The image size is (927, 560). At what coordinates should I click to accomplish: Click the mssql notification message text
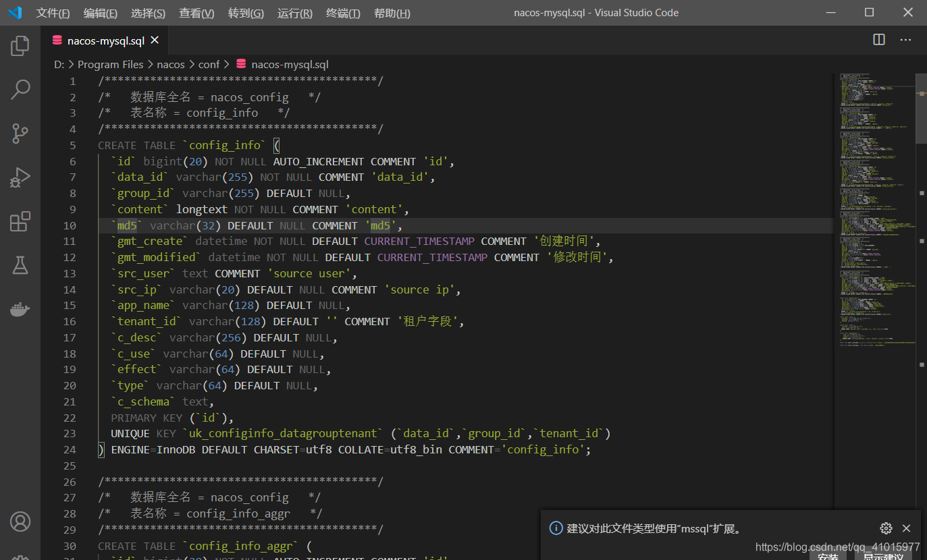[x=654, y=528]
